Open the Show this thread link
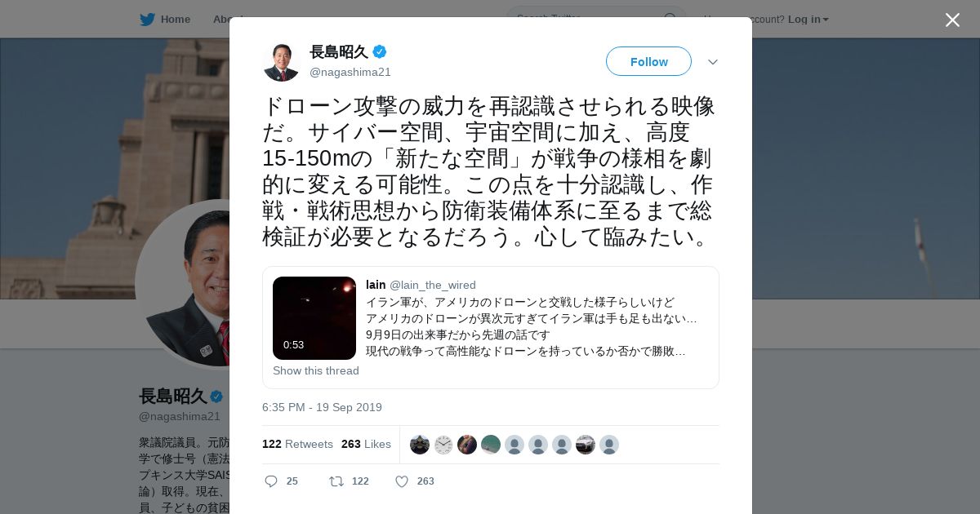This screenshot has height=514, width=980. tap(316, 370)
